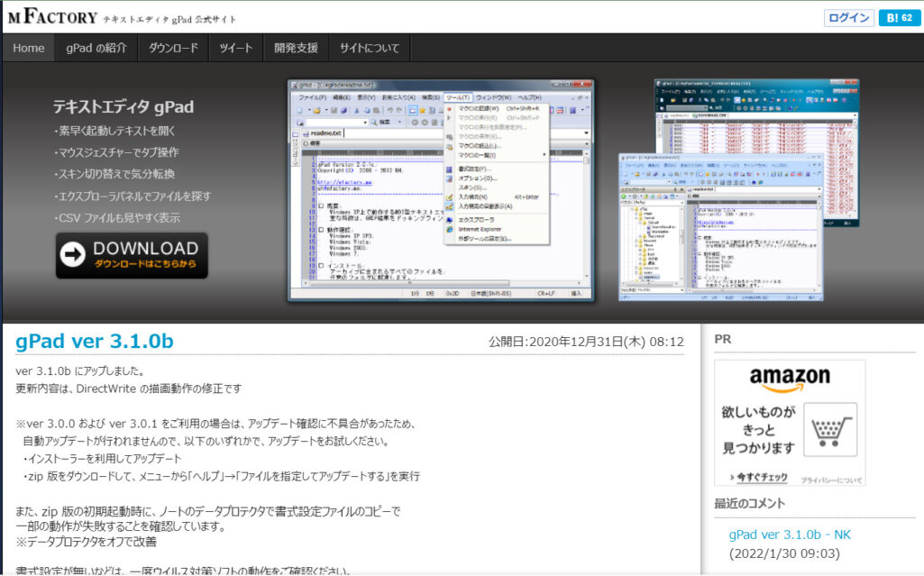Click the (2022/1/30 09:03) comment timestamp
The width and height of the screenshot is (924, 576).
click(x=784, y=553)
